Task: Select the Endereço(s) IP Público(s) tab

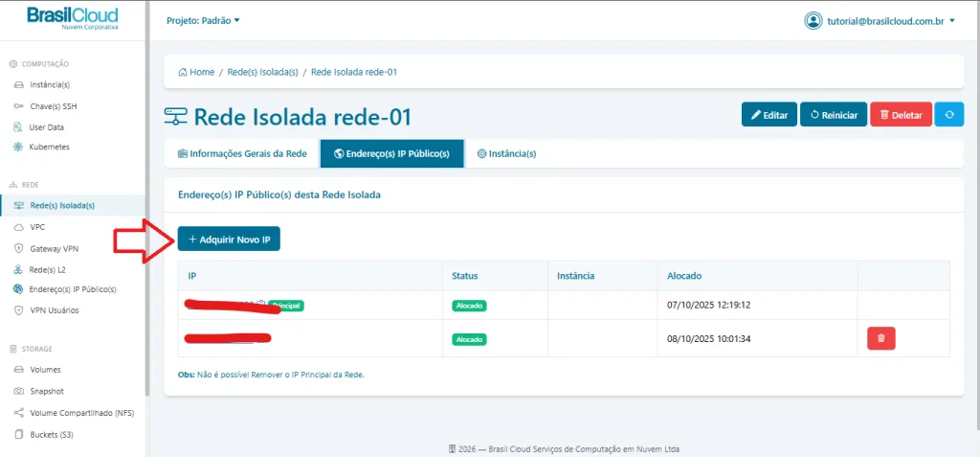Action: (391, 153)
